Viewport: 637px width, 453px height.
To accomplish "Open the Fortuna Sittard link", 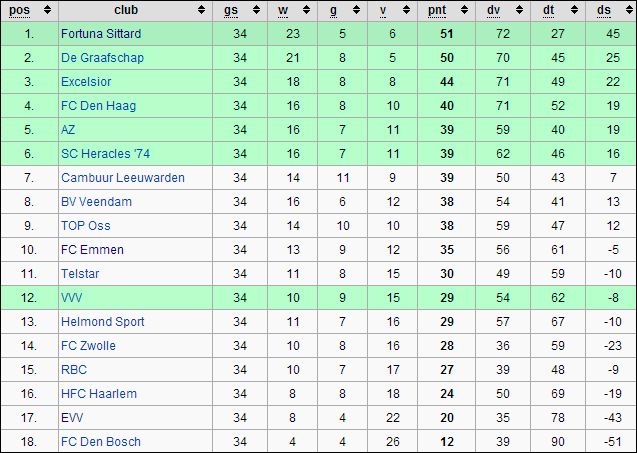I will pos(101,34).
